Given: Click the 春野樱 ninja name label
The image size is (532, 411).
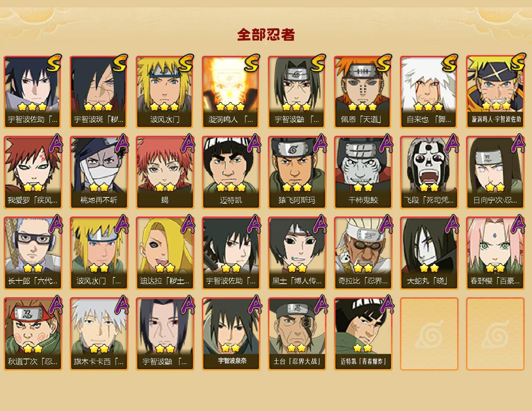Looking at the screenshot, I should (x=495, y=281).
